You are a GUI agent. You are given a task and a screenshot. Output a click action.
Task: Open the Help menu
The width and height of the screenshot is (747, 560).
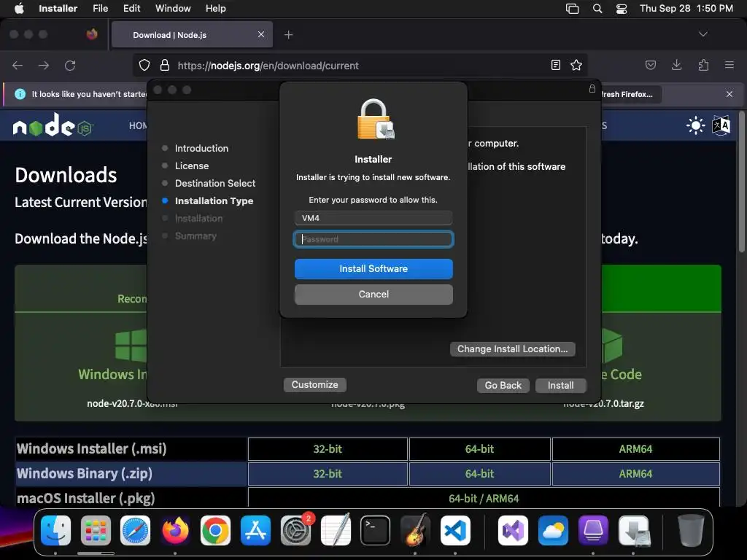216,8
